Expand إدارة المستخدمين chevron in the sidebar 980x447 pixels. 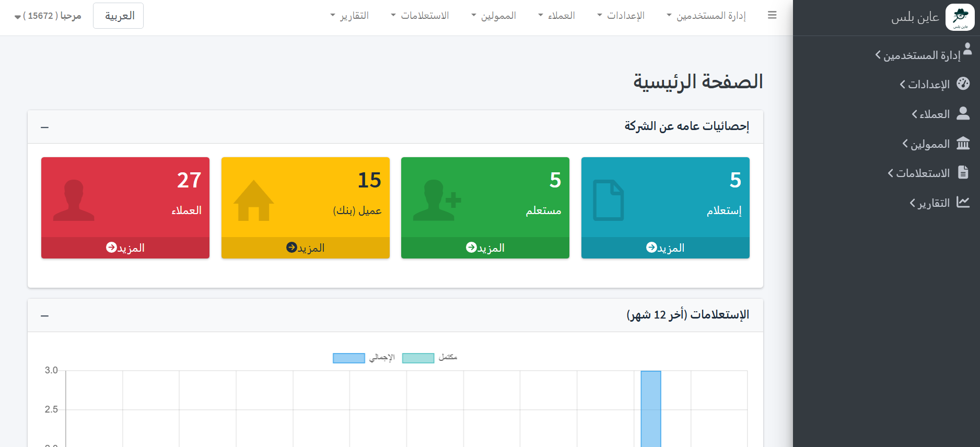pos(878,55)
